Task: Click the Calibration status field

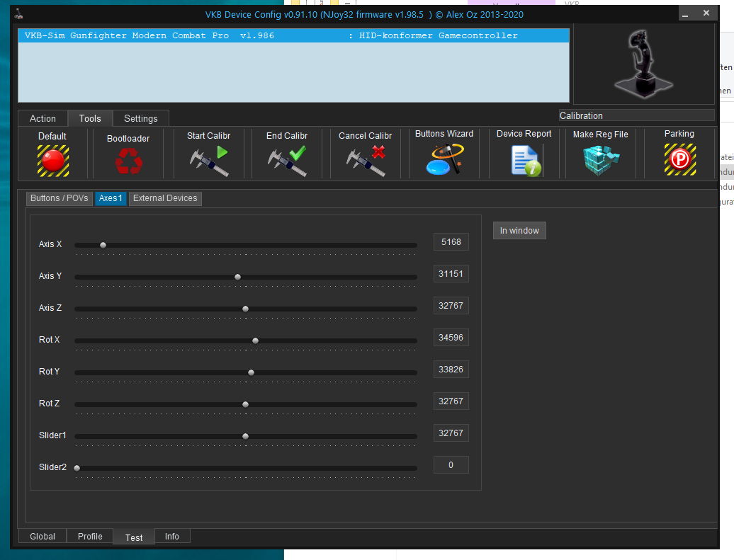Action: (637, 115)
